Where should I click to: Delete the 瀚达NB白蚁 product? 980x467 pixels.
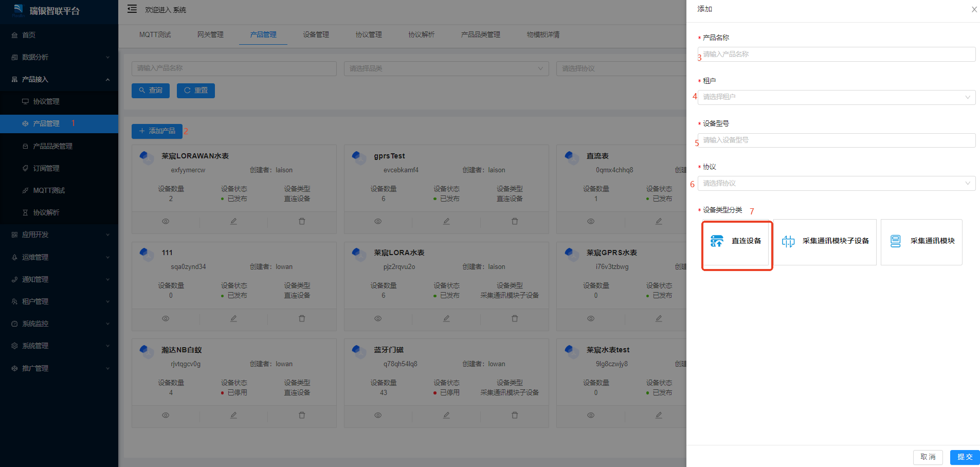pyautogui.click(x=302, y=415)
